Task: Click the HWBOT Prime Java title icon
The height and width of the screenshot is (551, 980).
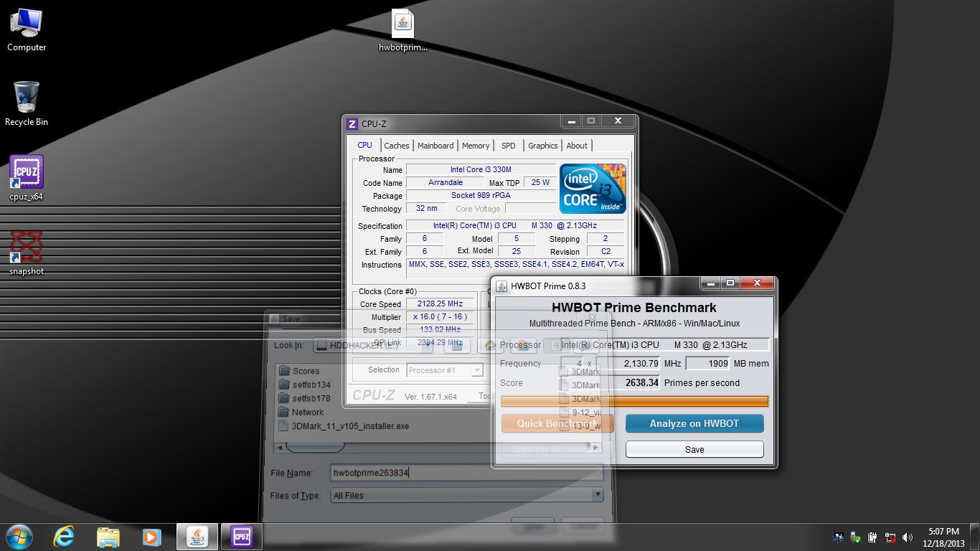Action: click(501, 286)
